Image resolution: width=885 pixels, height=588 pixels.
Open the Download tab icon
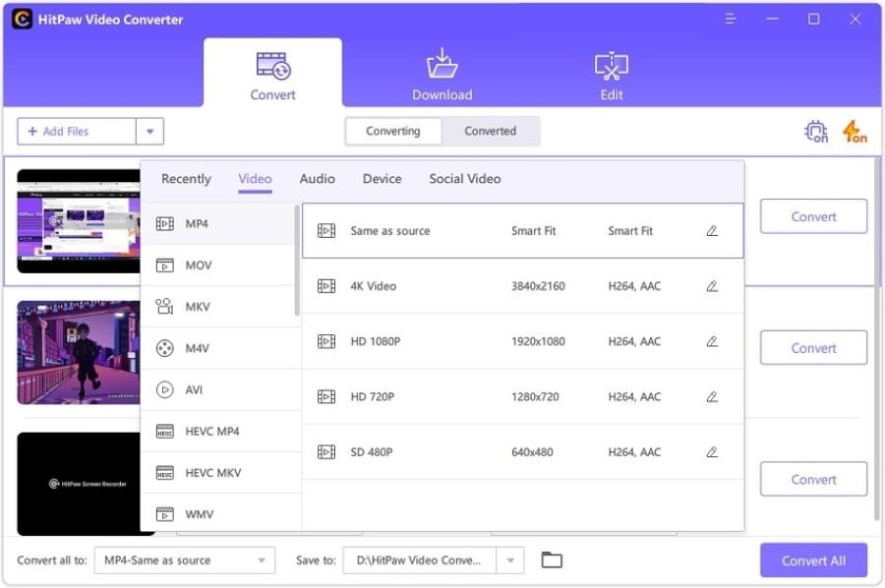(442, 63)
